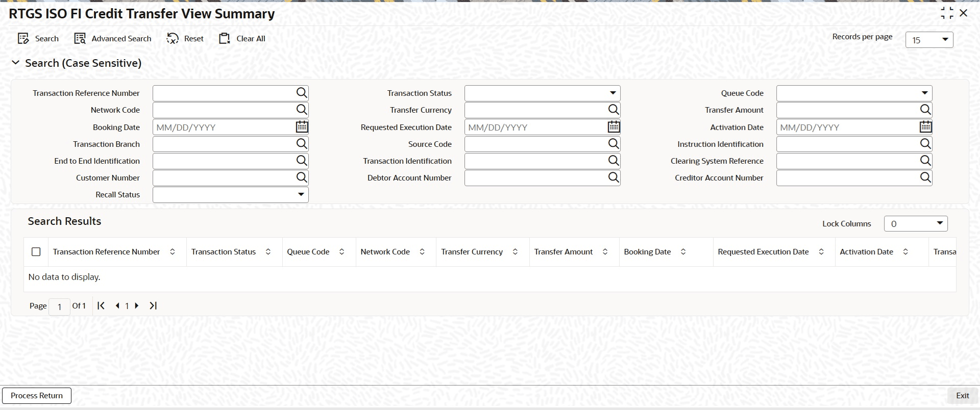Open lookup for Network Code field

point(302,110)
